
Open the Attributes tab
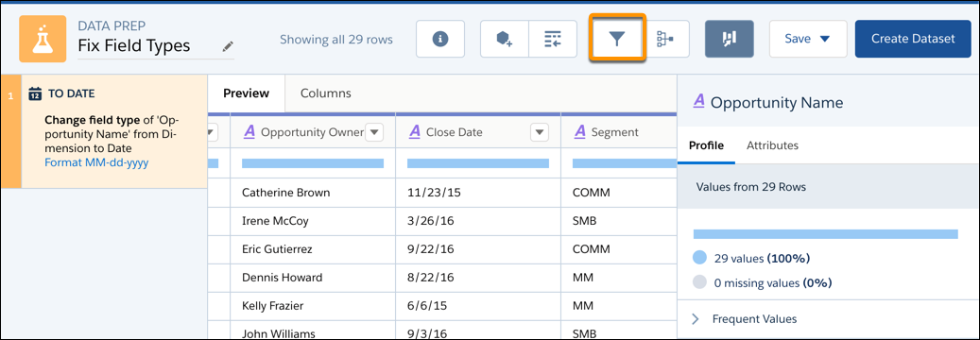click(x=772, y=145)
